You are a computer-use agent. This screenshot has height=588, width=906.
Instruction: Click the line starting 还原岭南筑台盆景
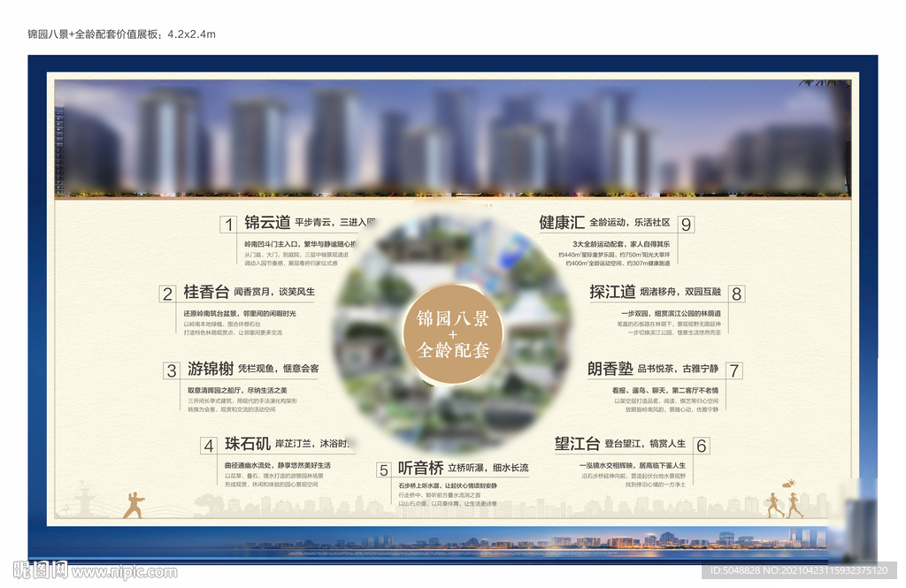point(240,314)
